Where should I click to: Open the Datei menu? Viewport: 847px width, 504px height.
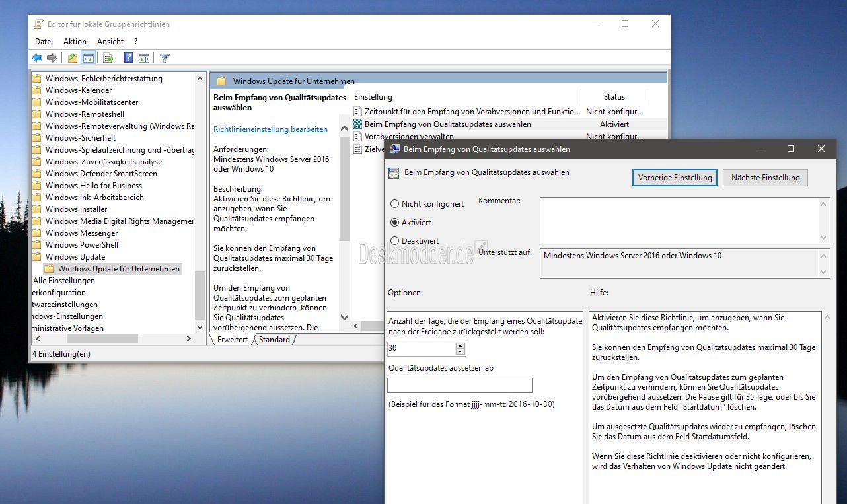click(44, 42)
